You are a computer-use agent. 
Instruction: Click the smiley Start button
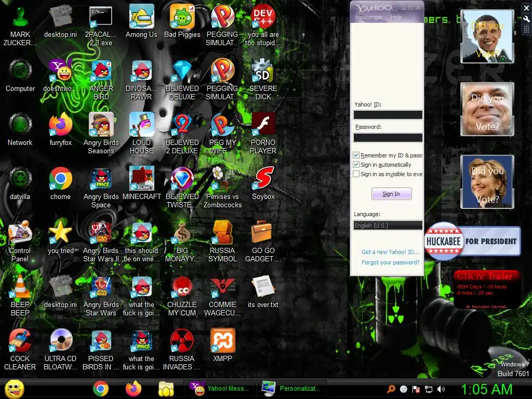pos(14,389)
